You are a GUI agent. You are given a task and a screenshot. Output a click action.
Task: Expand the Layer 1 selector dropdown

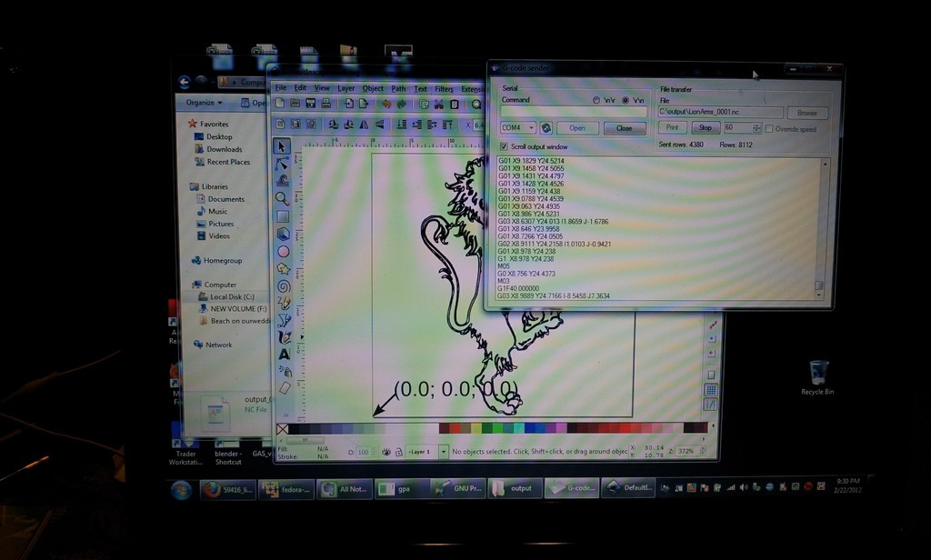pyautogui.click(x=444, y=451)
